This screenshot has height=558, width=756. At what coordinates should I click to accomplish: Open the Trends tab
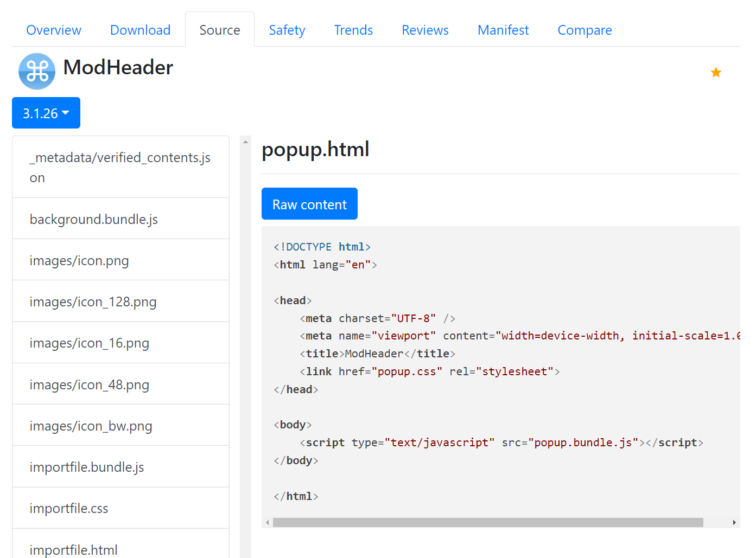353,30
